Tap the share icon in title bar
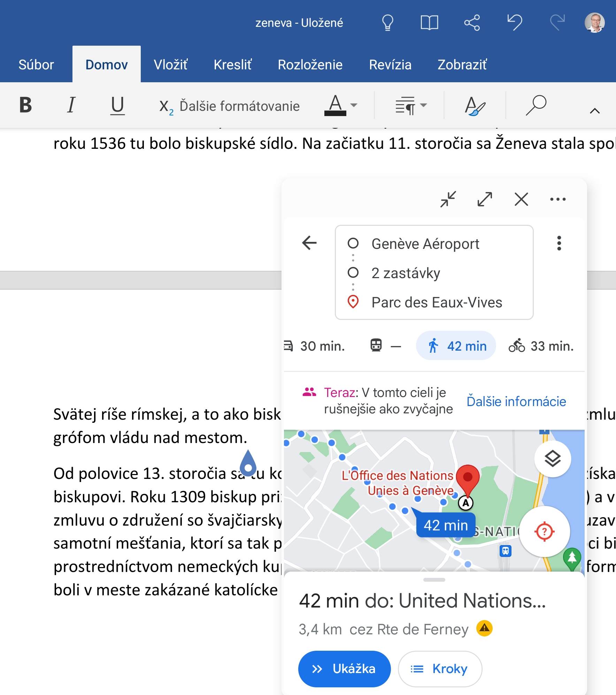The height and width of the screenshot is (695, 616). point(472,23)
